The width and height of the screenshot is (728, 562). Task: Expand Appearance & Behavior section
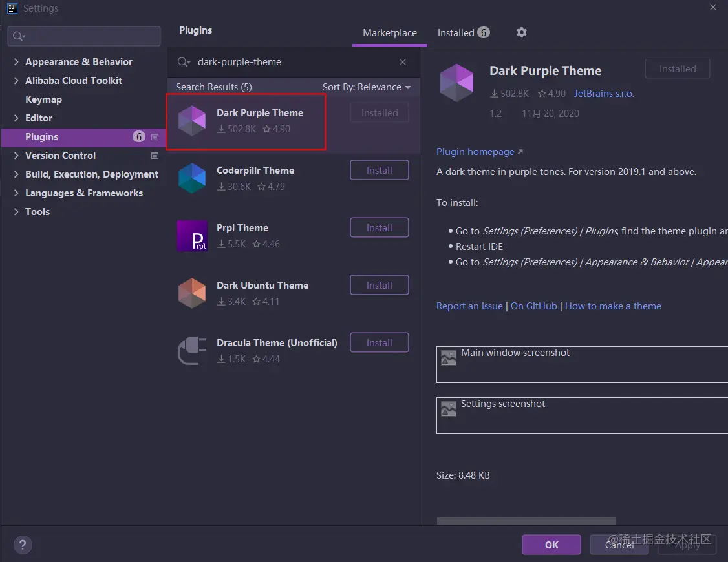(16, 61)
